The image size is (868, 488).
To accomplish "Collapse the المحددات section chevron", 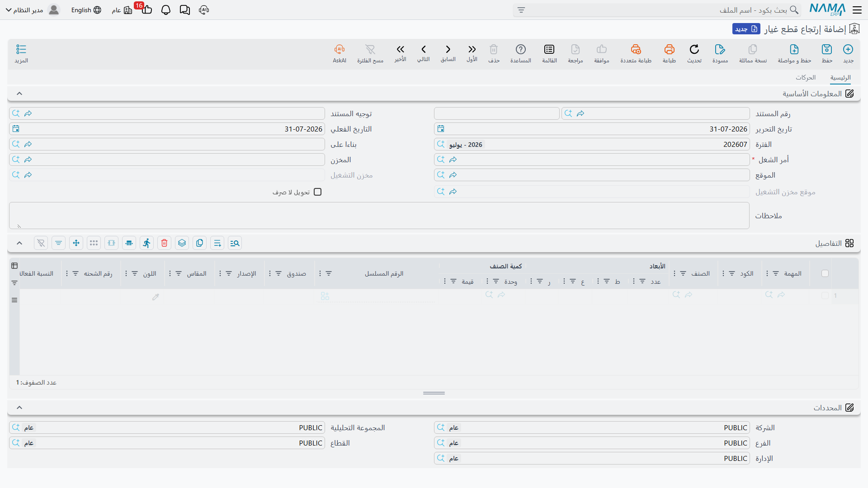I will click(x=19, y=408).
